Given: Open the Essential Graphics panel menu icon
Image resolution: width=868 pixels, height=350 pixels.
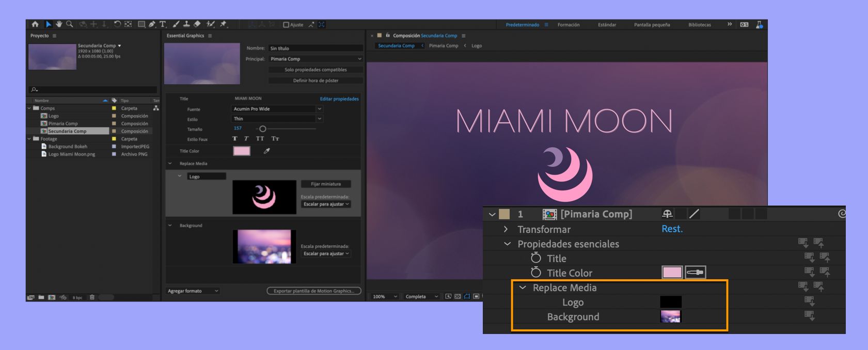Looking at the screenshot, I should coord(210,36).
